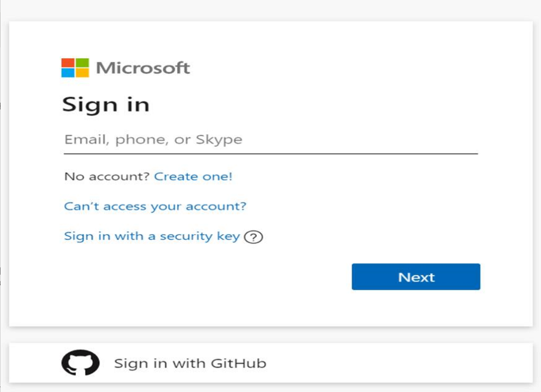Open the security key help question mark
541x392 pixels.
click(254, 237)
